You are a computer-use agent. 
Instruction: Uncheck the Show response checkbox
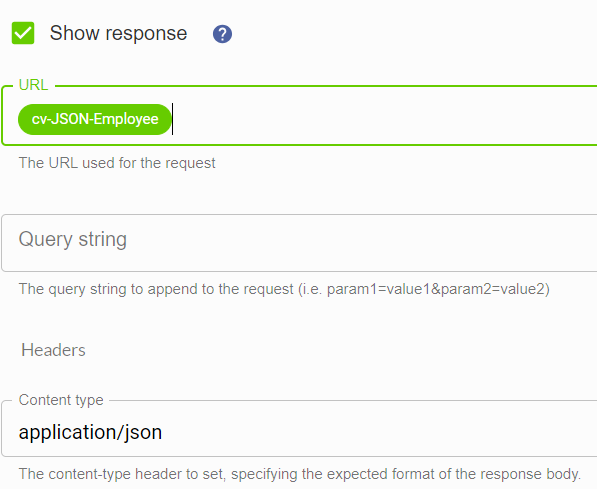pyautogui.click(x=23, y=33)
